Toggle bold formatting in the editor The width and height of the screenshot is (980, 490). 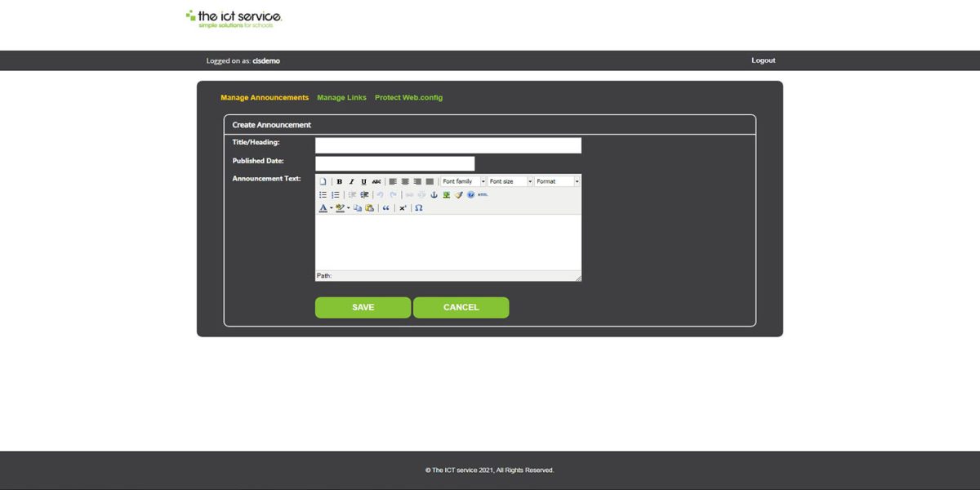[x=340, y=181]
